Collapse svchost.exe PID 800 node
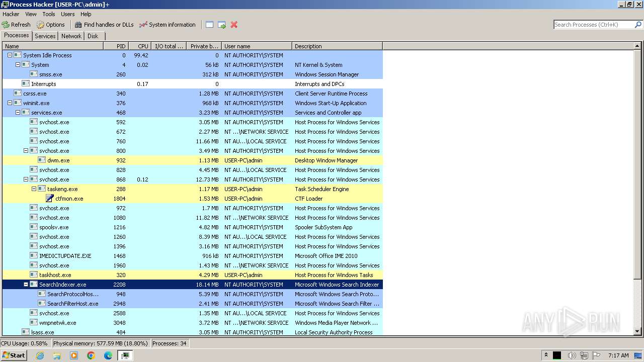The width and height of the screenshot is (644, 362). tap(26, 151)
